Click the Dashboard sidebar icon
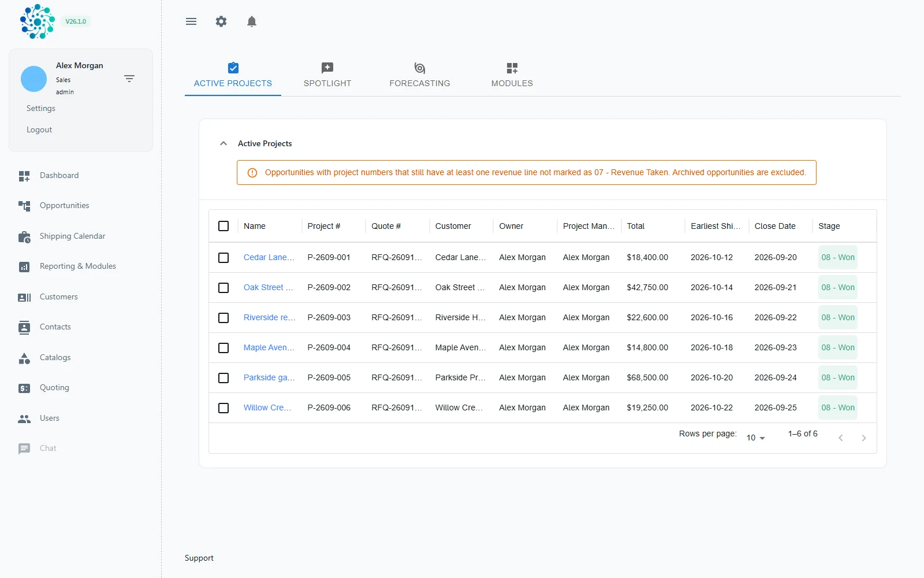The height and width of the screenshot is (578, 924). 24,176
